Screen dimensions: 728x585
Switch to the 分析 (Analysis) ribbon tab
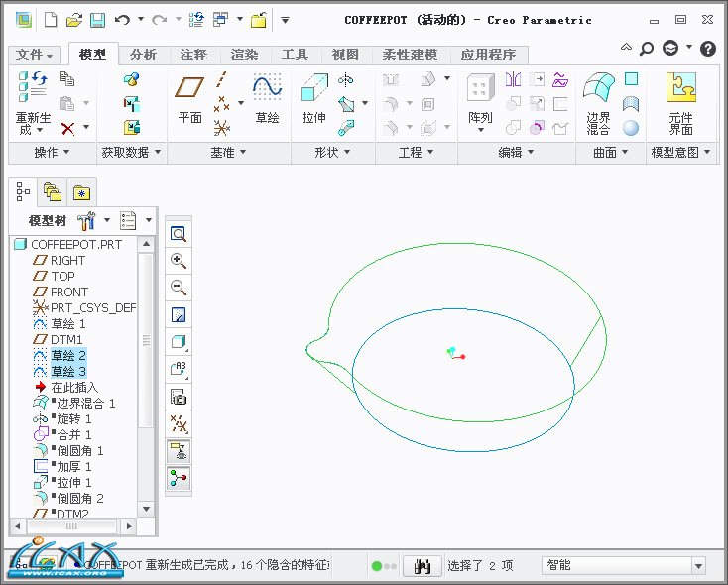pos(143,55)
